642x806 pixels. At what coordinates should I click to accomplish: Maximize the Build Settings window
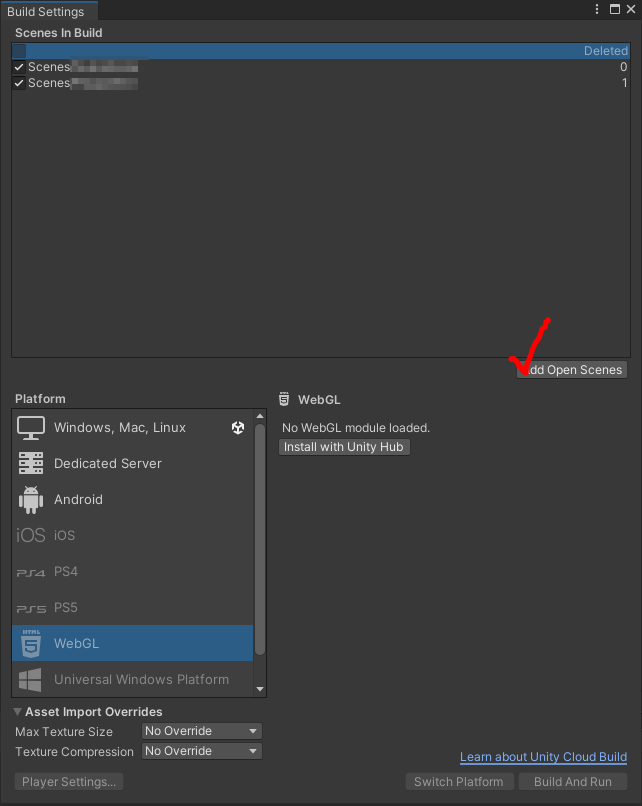615,9
